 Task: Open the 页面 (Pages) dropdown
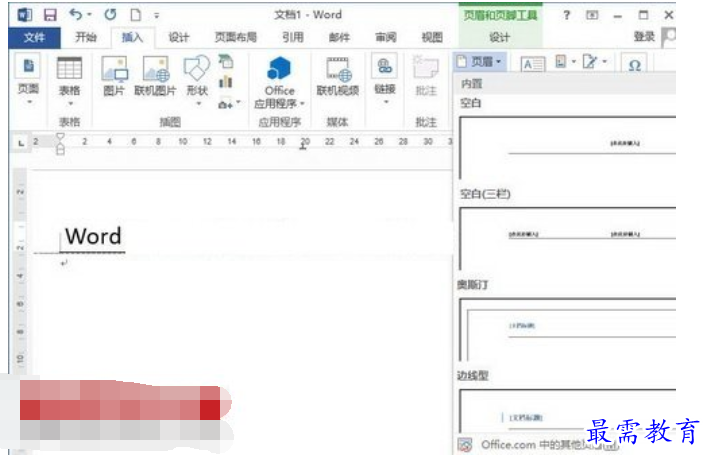coord(28,79)
